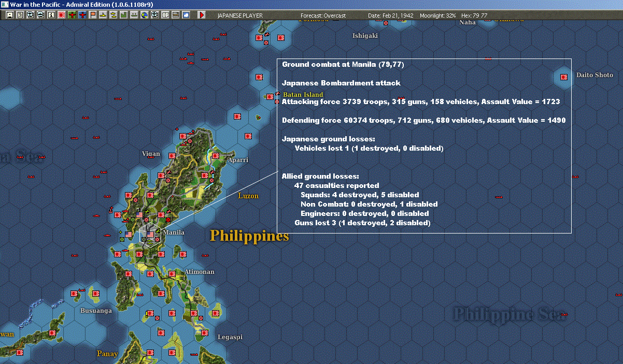Select the Japanese flag marker beside Batan Island
Image resolution: width=623 pixels, height=364 pixels.
point(270,96)
